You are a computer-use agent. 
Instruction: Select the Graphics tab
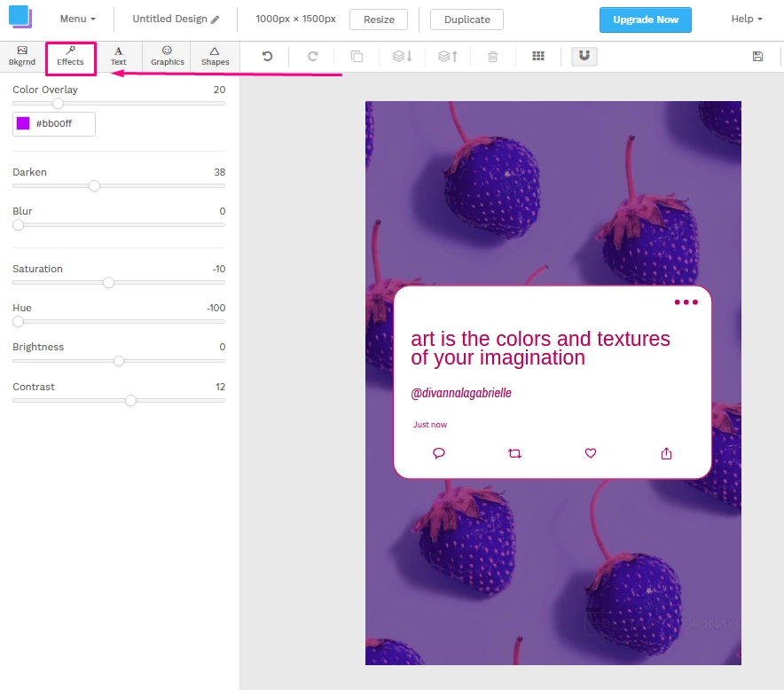coord(167,57)
